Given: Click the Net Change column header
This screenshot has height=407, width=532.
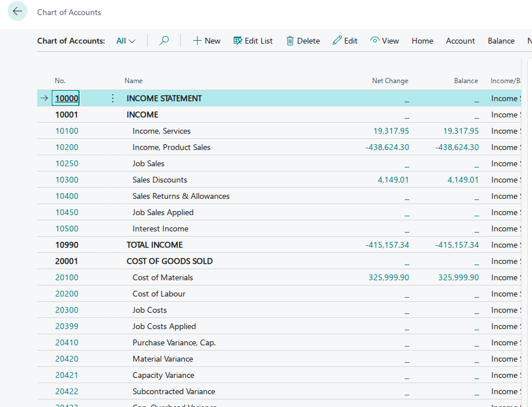Looking at the screenshot, I should click(390, 81).
